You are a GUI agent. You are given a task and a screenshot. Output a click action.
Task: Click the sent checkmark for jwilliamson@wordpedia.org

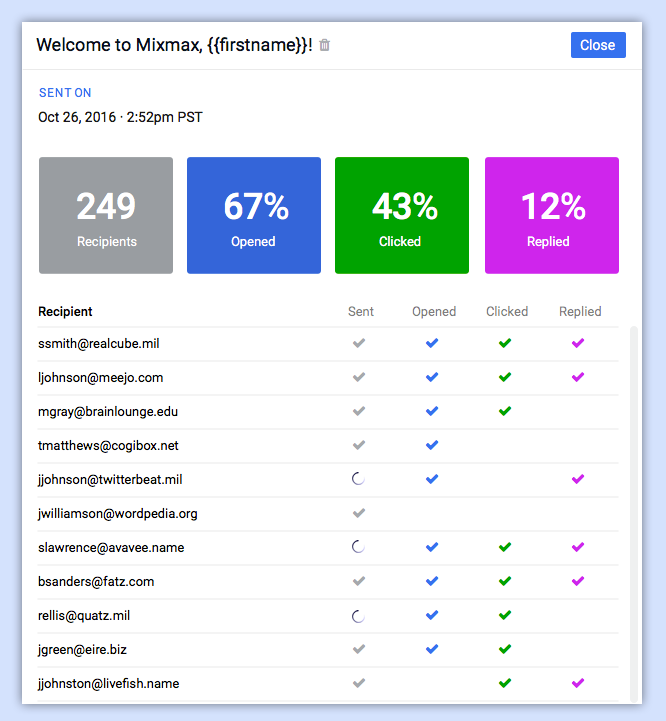pos(359,513)
